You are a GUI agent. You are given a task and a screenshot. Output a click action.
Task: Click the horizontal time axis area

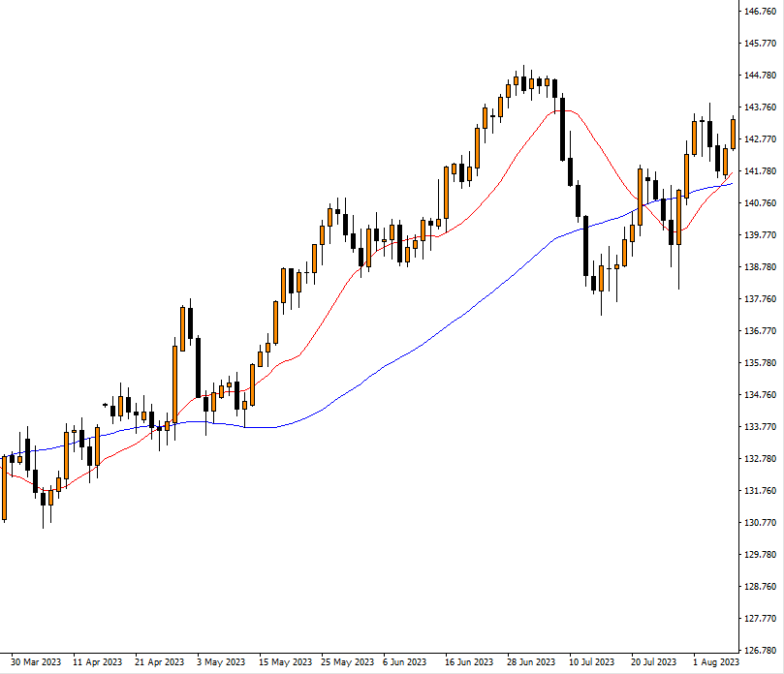pyautogui.click(x=388, y=663)
